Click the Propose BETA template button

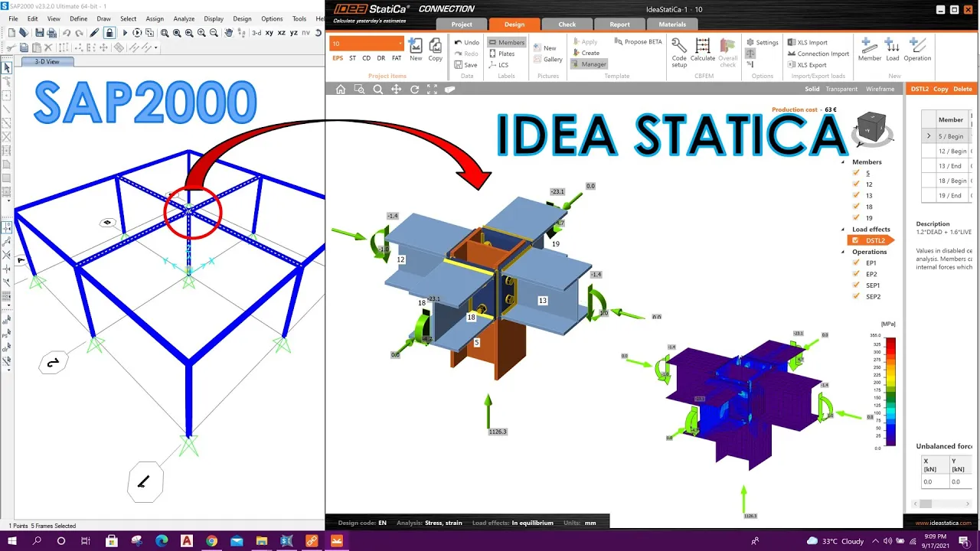tap(637, 42)
